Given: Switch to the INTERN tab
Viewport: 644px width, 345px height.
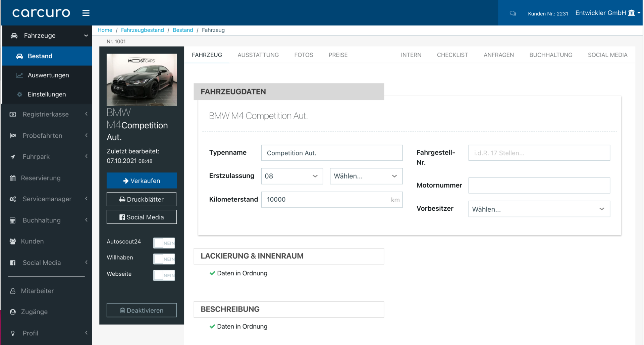Looking at the screenshot, I should [411, 55].
